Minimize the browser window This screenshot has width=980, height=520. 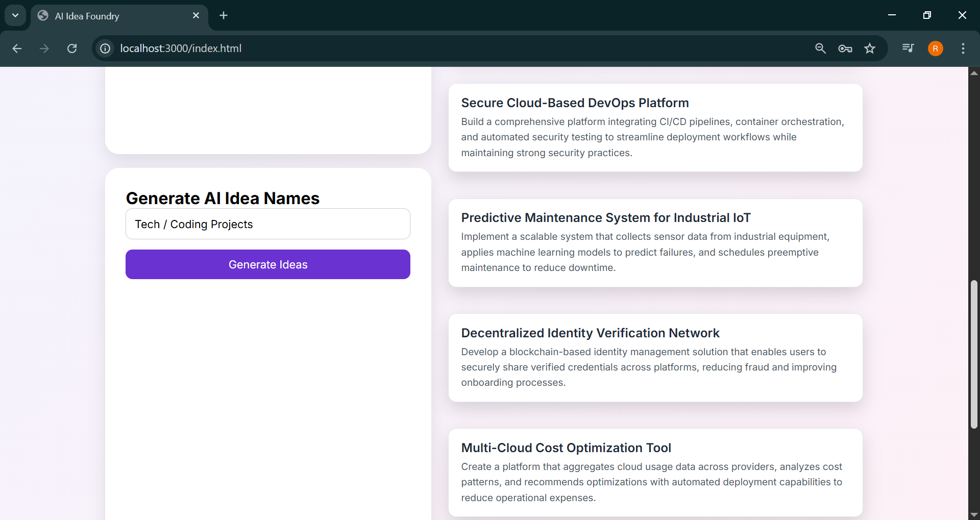(x=892, y=15)
